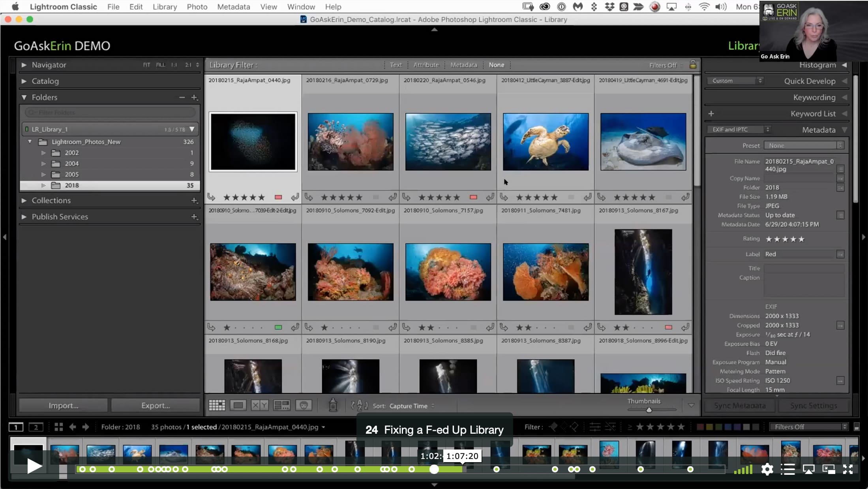The image size is (868, 489).
Task: Toggle the LR_Library_1 volume status light
Action: (x=27, y=129)
